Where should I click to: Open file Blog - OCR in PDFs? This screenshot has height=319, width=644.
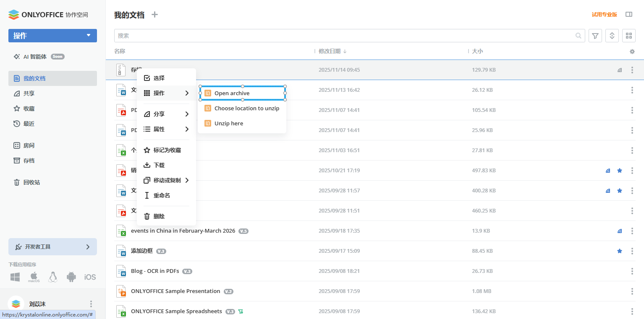point(155,271)
